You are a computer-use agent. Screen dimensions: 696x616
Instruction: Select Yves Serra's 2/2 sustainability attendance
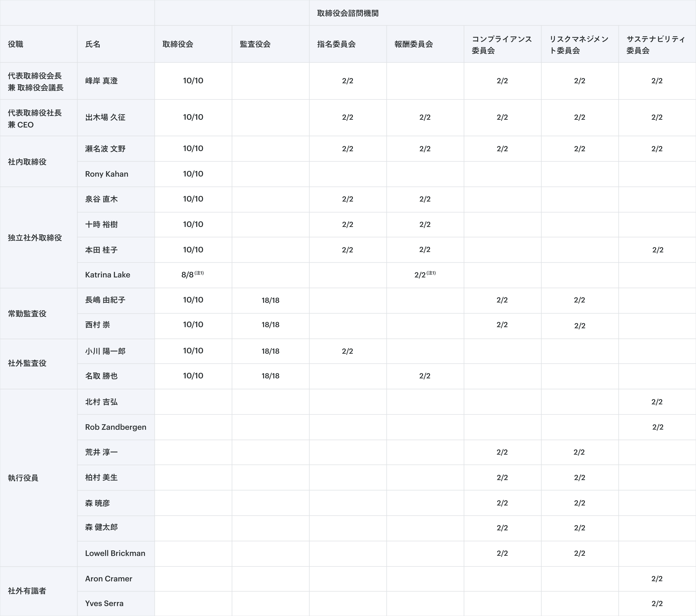point(657,604)
